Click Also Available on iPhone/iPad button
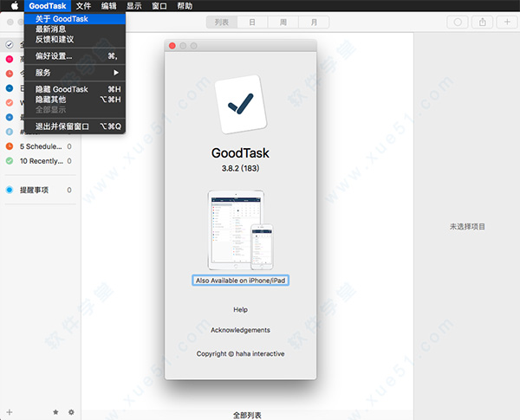The image size is (520, 420). (240, 281)
